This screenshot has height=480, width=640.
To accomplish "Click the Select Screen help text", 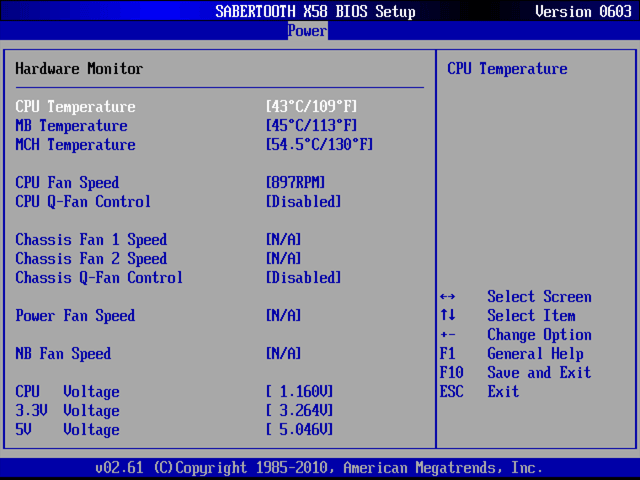I will pyautogui.click(x=540, y=297).
